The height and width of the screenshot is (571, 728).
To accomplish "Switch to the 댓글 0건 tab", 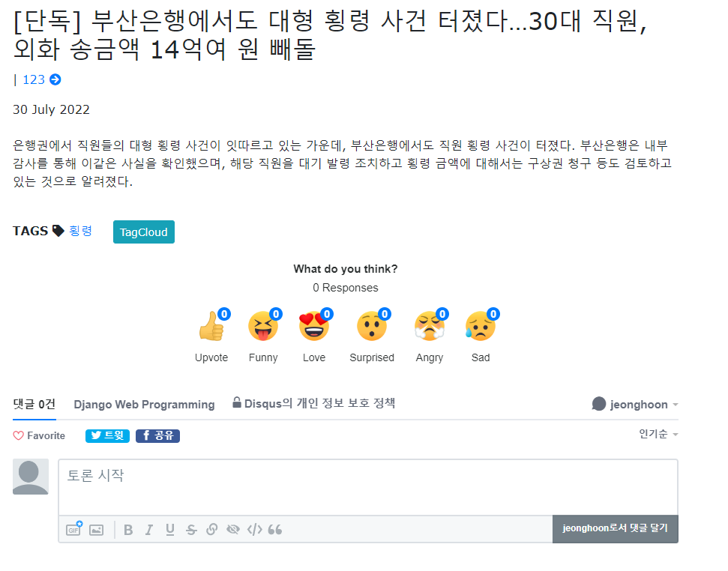I will (34, 405).
